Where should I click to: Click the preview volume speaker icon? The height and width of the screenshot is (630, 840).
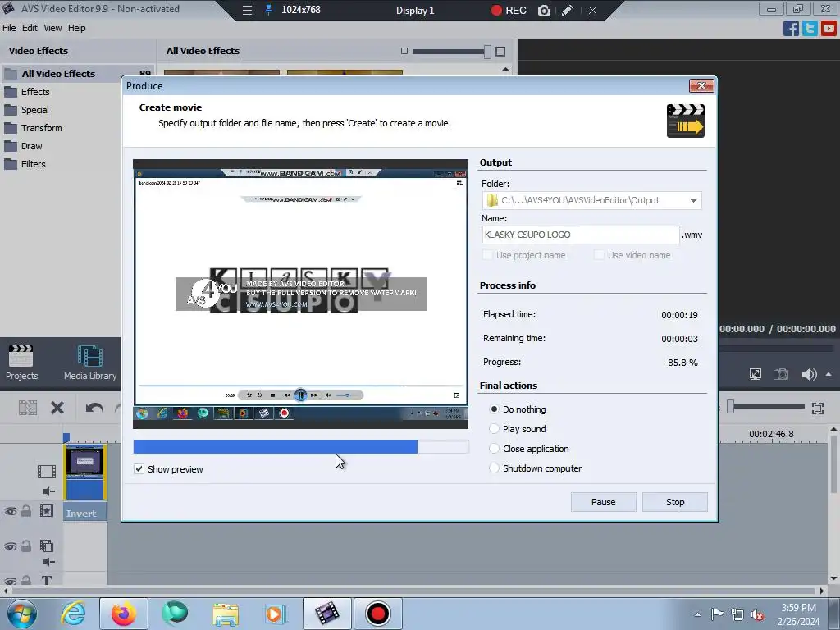coord(809,374)
